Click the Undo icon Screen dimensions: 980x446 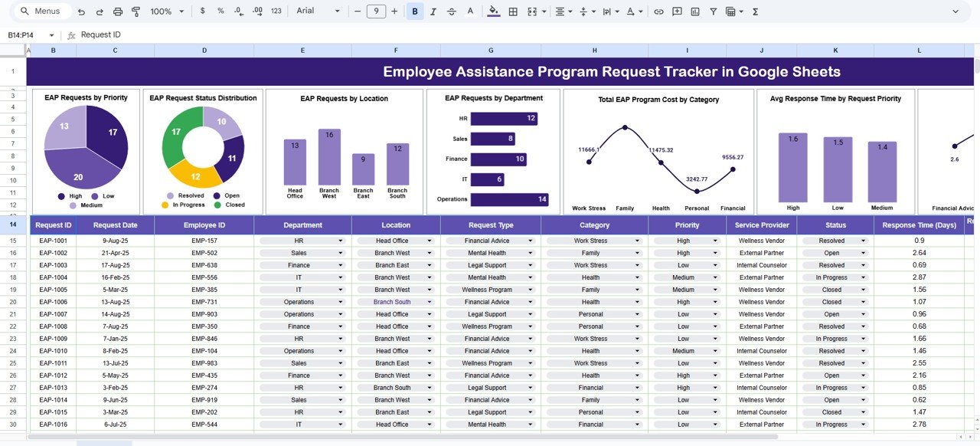coord(81,11)
